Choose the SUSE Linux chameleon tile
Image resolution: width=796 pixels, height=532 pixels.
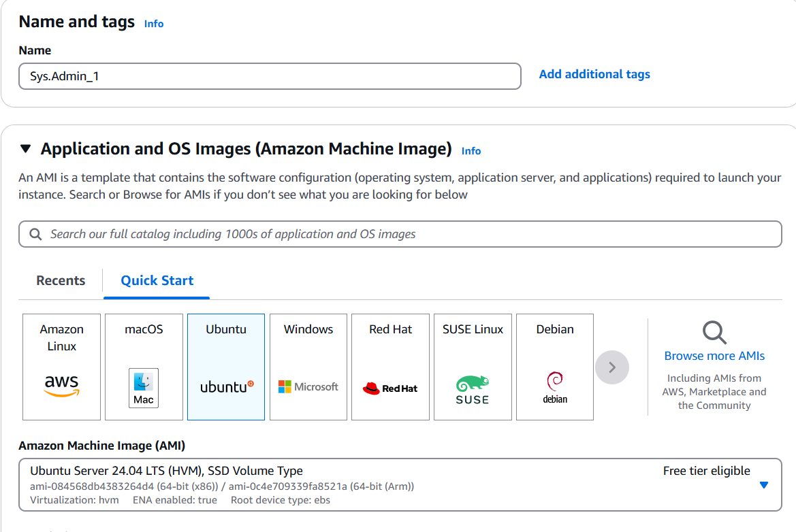click(x=473, y=367)
